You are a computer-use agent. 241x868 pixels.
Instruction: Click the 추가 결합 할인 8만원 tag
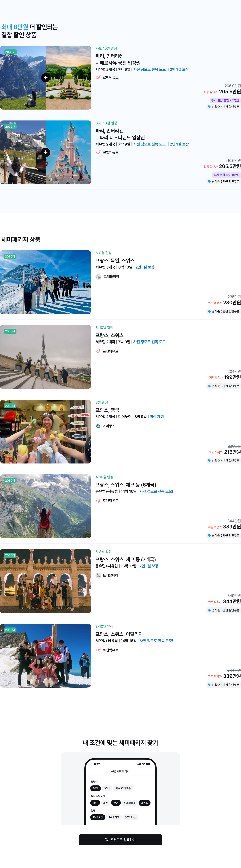[x=227, y=175]
